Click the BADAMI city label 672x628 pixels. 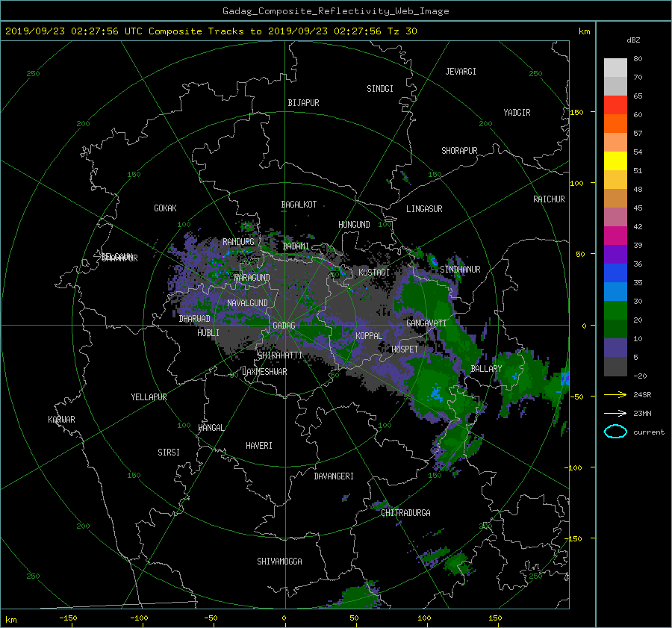coord(296,246)
